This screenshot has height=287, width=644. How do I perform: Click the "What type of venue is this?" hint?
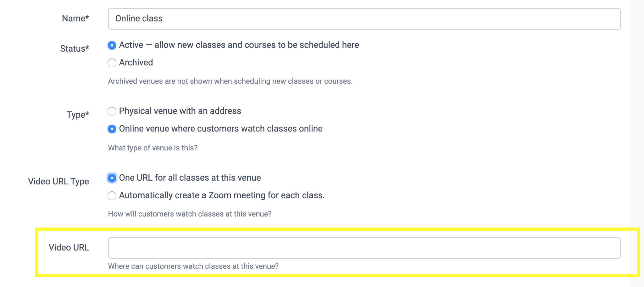(x=153, y=148)
